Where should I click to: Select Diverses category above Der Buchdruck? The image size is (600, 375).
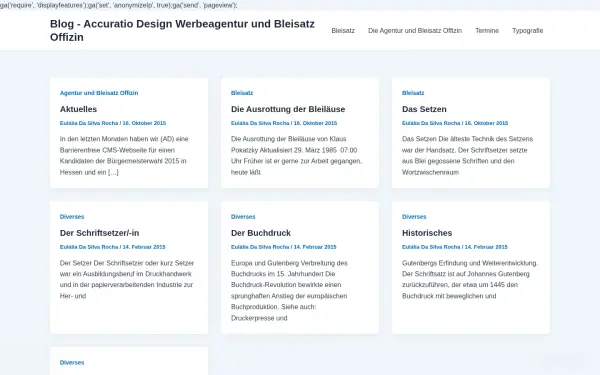click(x=243, y=217)
